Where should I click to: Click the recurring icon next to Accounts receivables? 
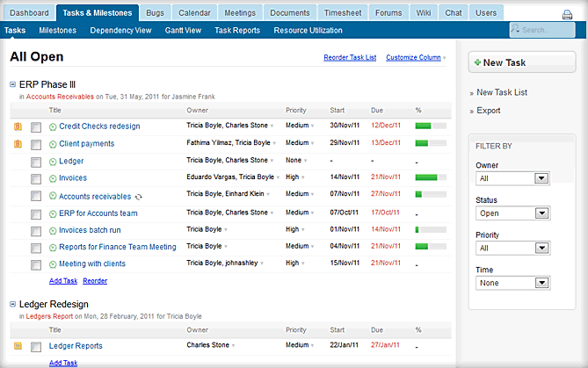click(x=138, y=197)
